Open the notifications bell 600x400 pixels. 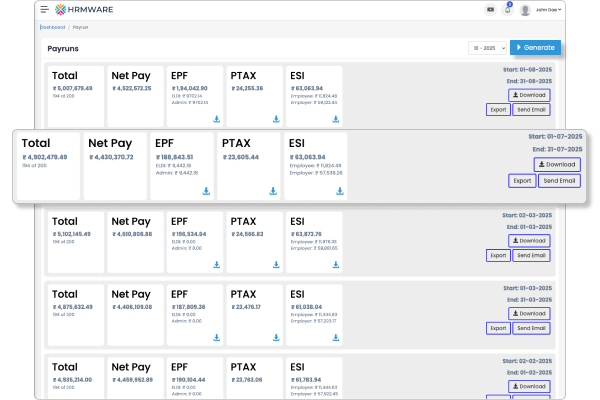pyautogui.click(x=507, y=9)
